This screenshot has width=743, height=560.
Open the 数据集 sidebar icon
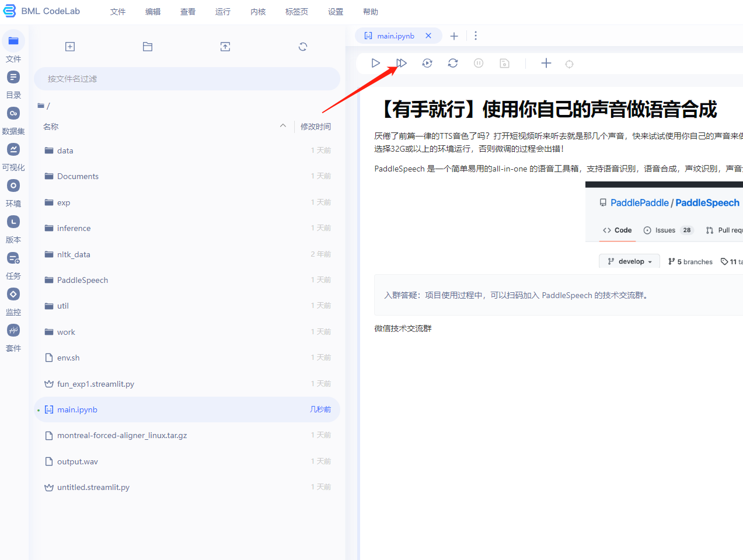[x=13, y=113]
